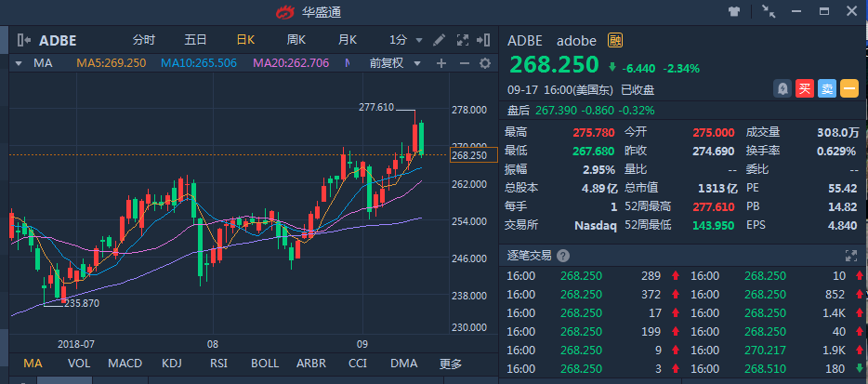The height and width of the screenshot is (384, 868).
Task: Click the MA5:269.250 legend label
Action: click(x=112, y=63)
